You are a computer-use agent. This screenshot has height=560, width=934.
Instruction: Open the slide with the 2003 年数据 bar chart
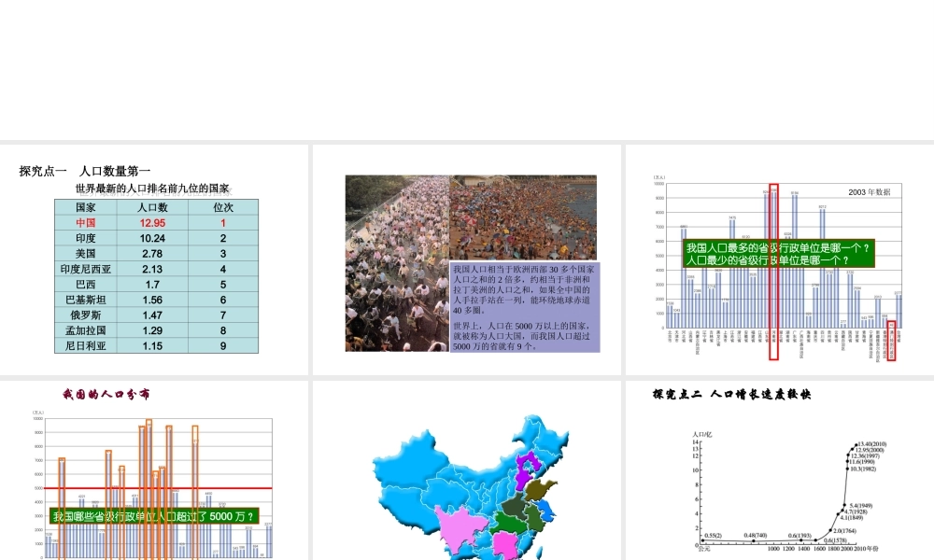click(780, 259)
